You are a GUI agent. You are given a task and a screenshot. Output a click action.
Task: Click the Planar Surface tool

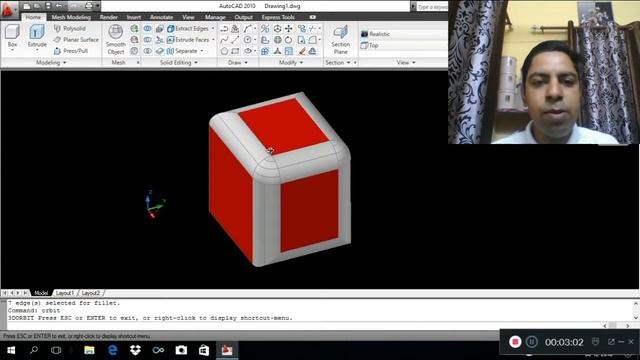click(76, 40)
